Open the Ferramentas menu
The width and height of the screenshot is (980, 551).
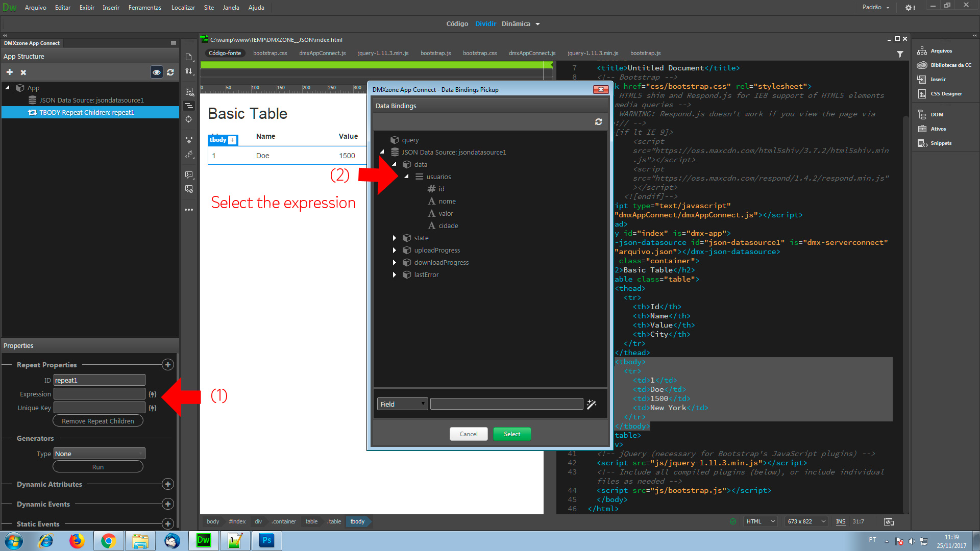click(145, 8)
